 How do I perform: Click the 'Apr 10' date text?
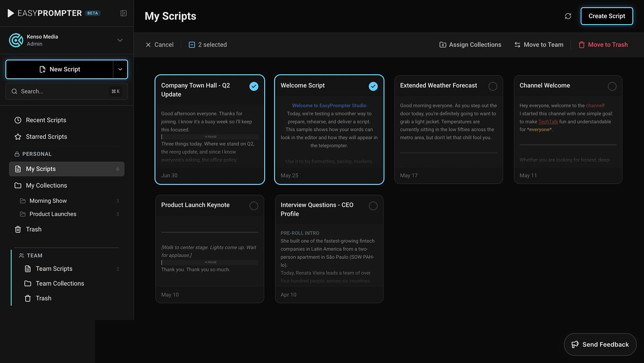pos(288,295)
